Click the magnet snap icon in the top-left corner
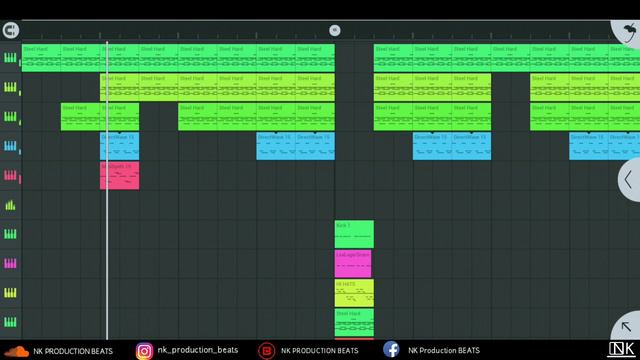 pyautogui.click(x=11, y=30)
